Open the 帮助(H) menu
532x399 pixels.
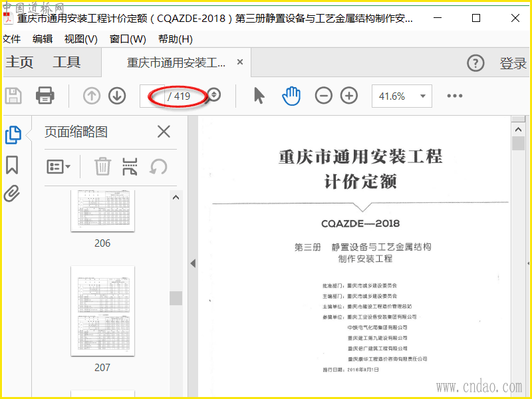(x=176, y=39)
